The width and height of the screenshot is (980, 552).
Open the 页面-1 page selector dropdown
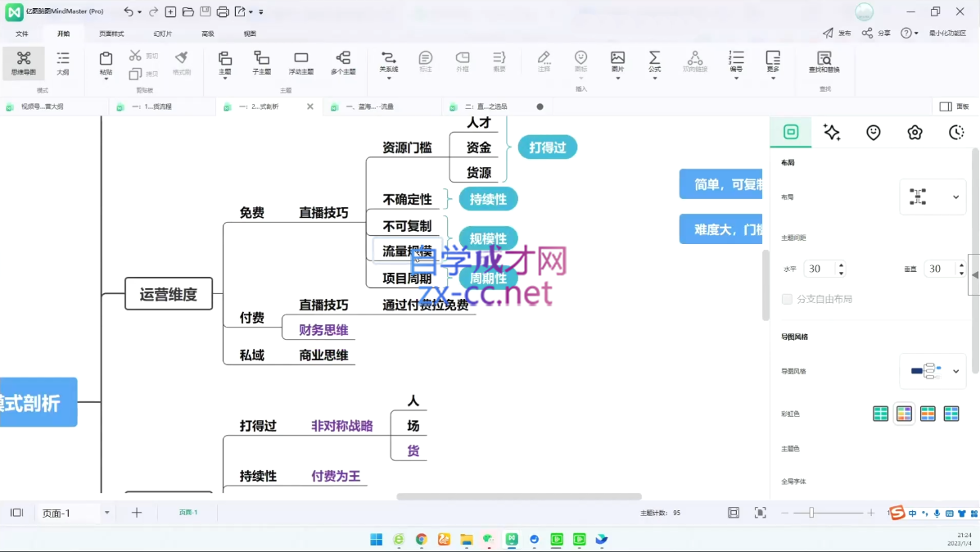click(x=107, y=513)
